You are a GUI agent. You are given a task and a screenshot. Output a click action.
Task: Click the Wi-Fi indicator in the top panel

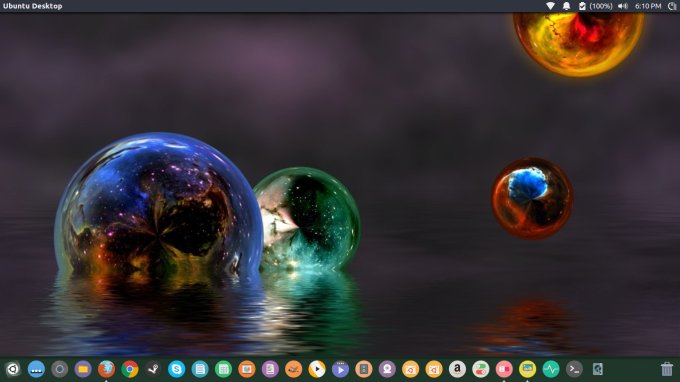pyautogui.click(x=550, y=6)
